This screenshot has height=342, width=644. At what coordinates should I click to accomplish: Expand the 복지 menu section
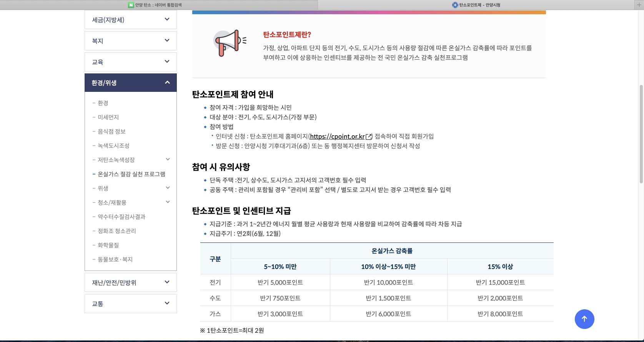click(131, 41)
